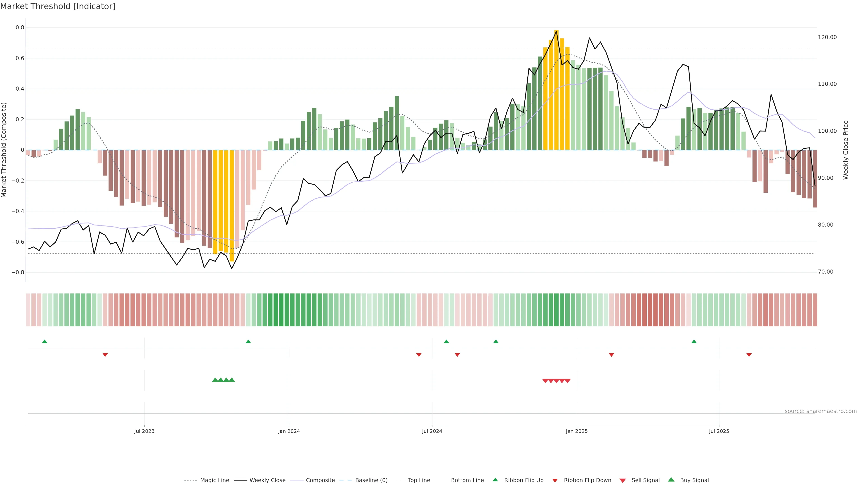Toggle the Top Line legend item

419,480
